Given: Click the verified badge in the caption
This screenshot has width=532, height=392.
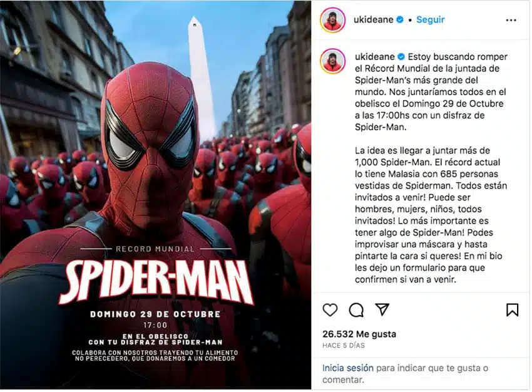Looking at the screenshot, I should 401,56.
